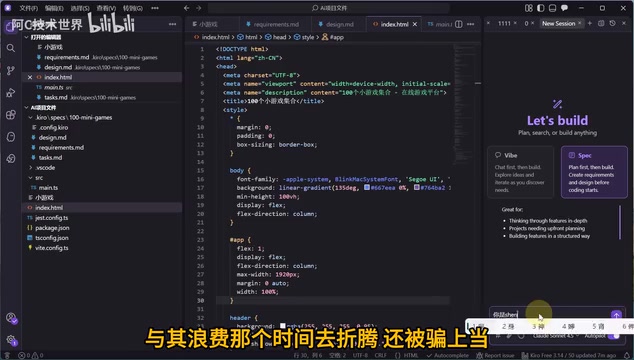Select the Vibe mode card
Image resolution: width=634 pixels, height=360 pixels.
coord(520,172)
